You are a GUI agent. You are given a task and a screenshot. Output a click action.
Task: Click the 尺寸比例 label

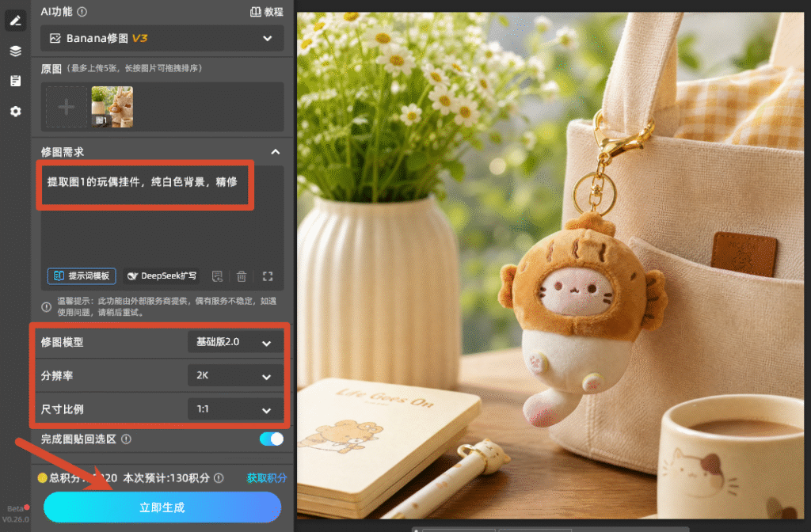(x=62, y=409)
